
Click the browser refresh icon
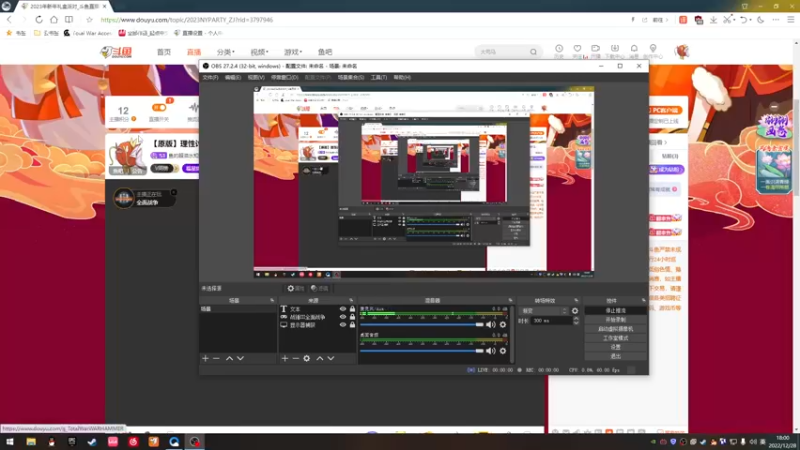click(39, 19)
